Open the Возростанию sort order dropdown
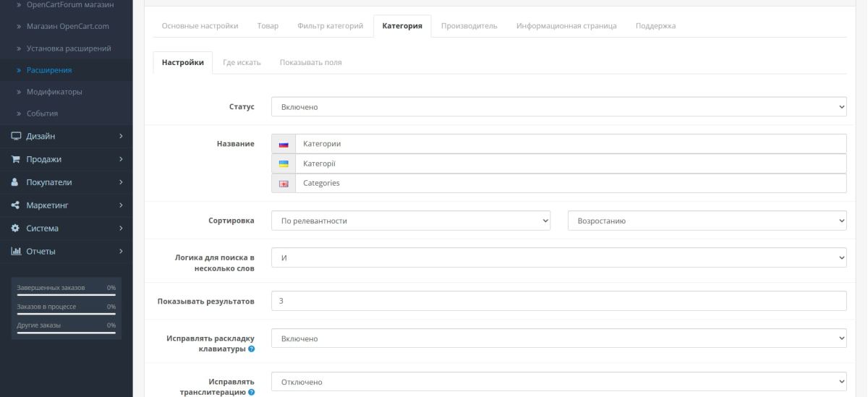The height and width of the screenshot is (397, 868). click(x=707, y=221)
